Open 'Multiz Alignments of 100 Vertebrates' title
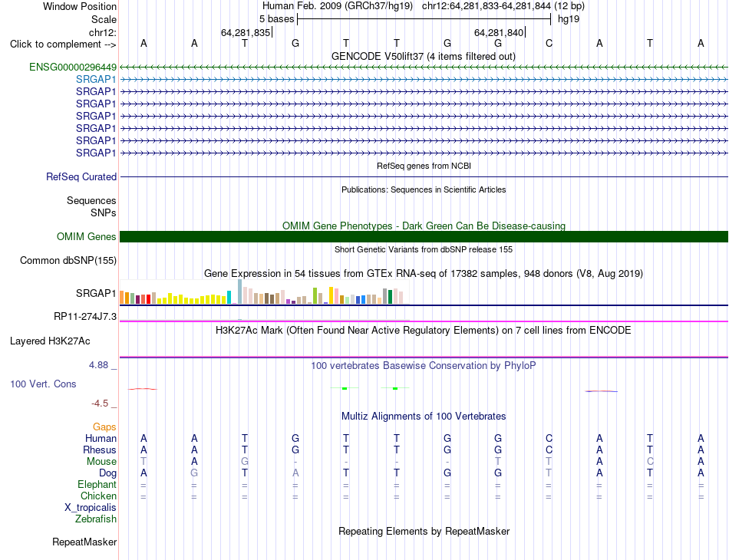 click(x=424, y=416)
